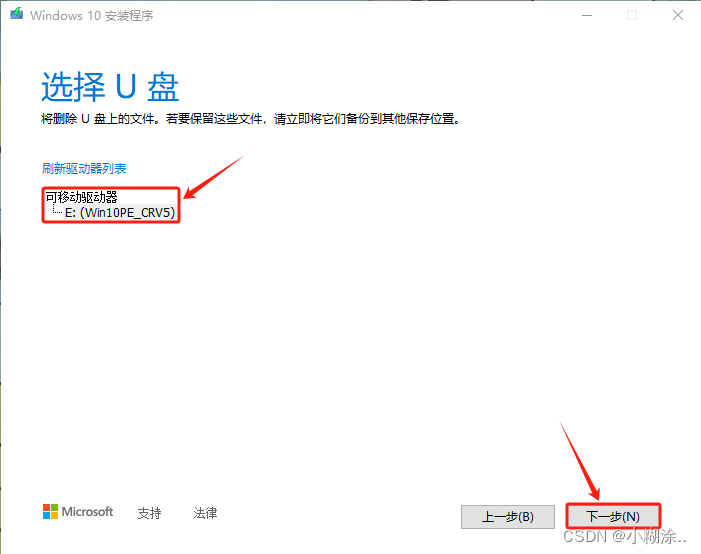
Task: Click the warning text about deleting files
Action: pos(250,119)
